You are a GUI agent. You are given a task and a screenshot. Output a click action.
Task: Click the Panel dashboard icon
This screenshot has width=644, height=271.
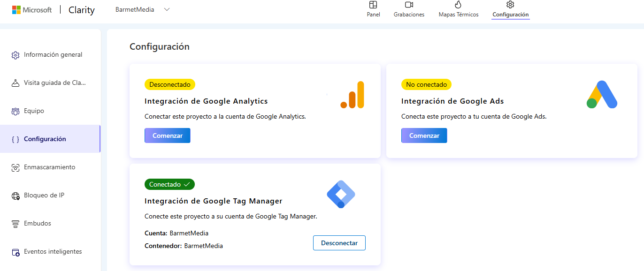point(373,5)
